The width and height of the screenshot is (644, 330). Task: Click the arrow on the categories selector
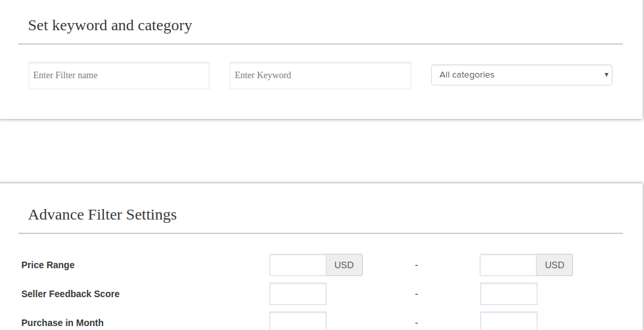tap(606, 75)
